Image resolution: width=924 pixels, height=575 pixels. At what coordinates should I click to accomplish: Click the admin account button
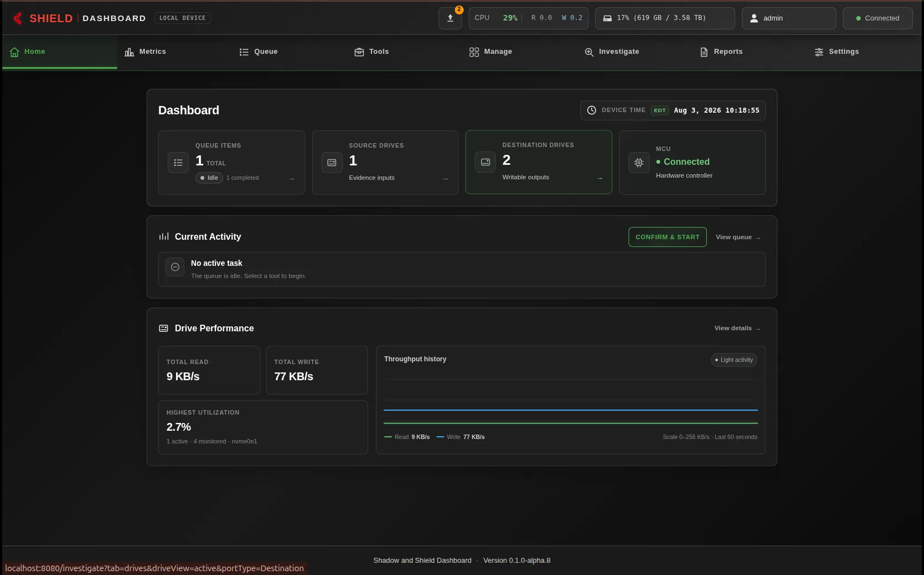[789, 18]
